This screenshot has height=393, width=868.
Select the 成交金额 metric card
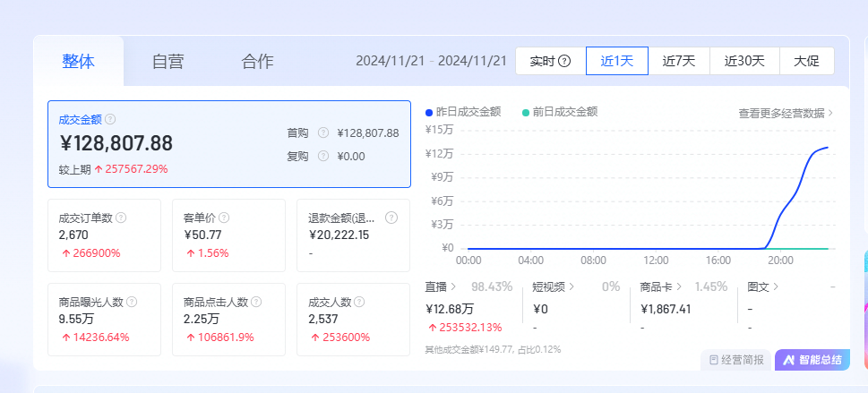(x=229, y=144)
